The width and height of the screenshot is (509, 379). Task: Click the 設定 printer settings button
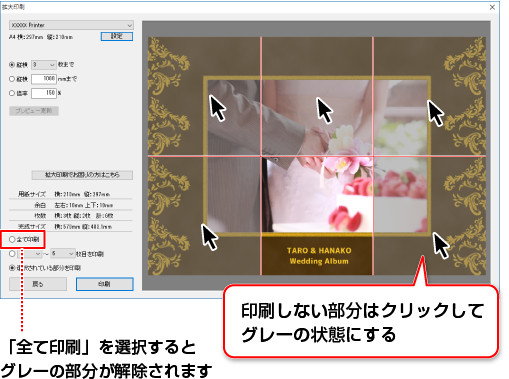point(117,36)
